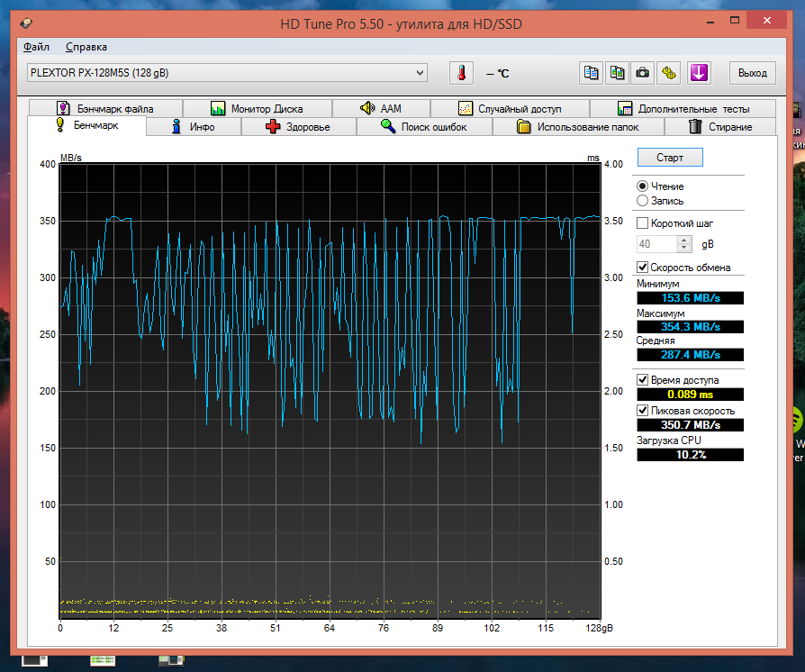Open the AAM tab
This screenshot has width=805, height=672.
pyautogui.click(x=381, y=108)
